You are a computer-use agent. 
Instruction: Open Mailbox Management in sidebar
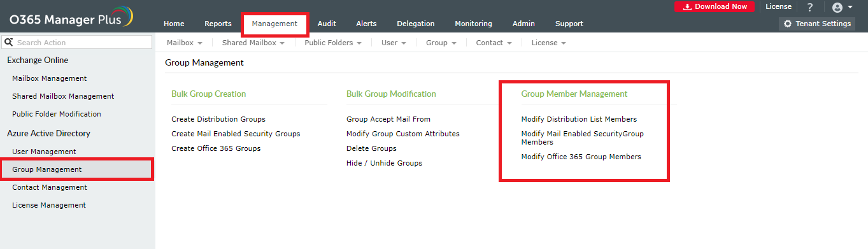(50, 78)
